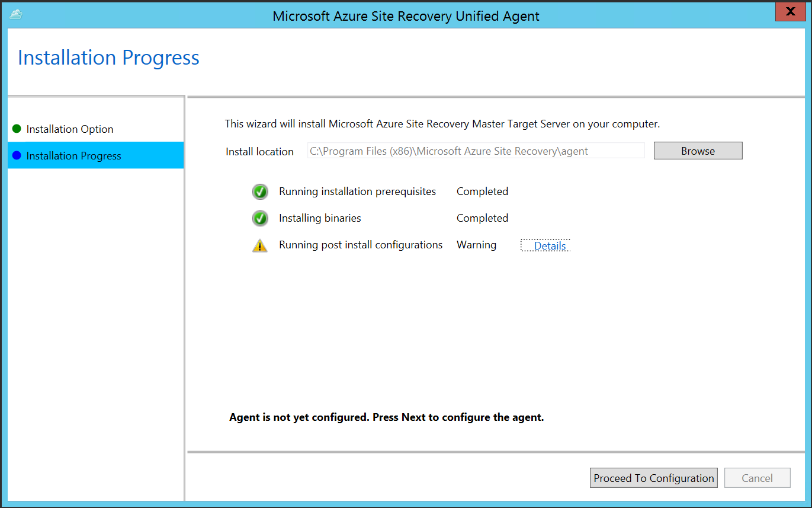This screenshot has height=508, width=812.
Task: Click the green checkmark beside installation prerequisites
Action: point(260,191)
